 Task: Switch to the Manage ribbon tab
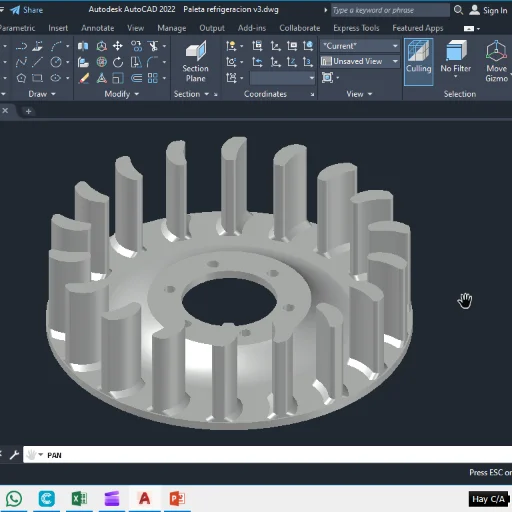pyautogui.click(x=172, y=28)
